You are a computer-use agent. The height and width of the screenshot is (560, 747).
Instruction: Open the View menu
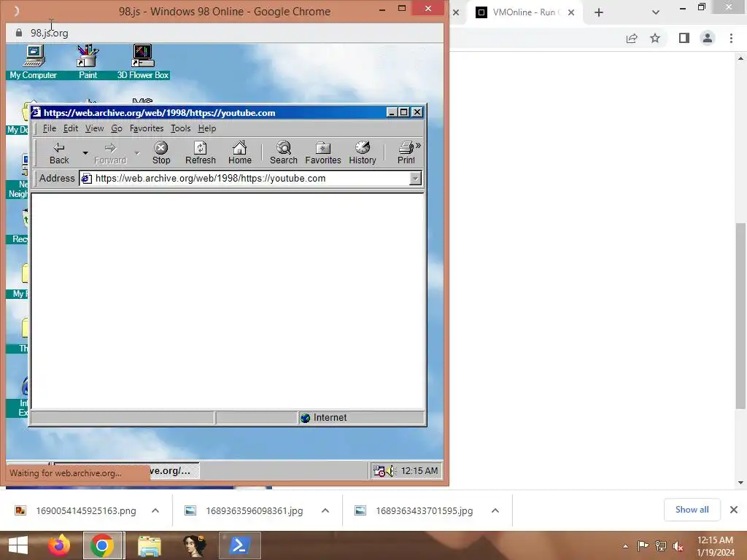pyautogui.click(x=94, y=128)
